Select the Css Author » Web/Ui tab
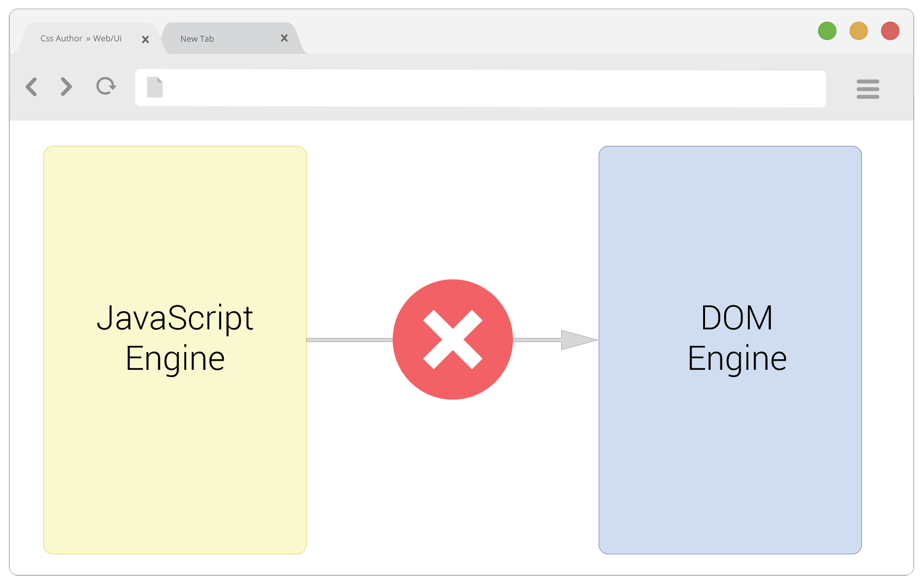Image resolution: width=924 pixels, height=587 pixels. pyautogui.click(x=81, y=39)
